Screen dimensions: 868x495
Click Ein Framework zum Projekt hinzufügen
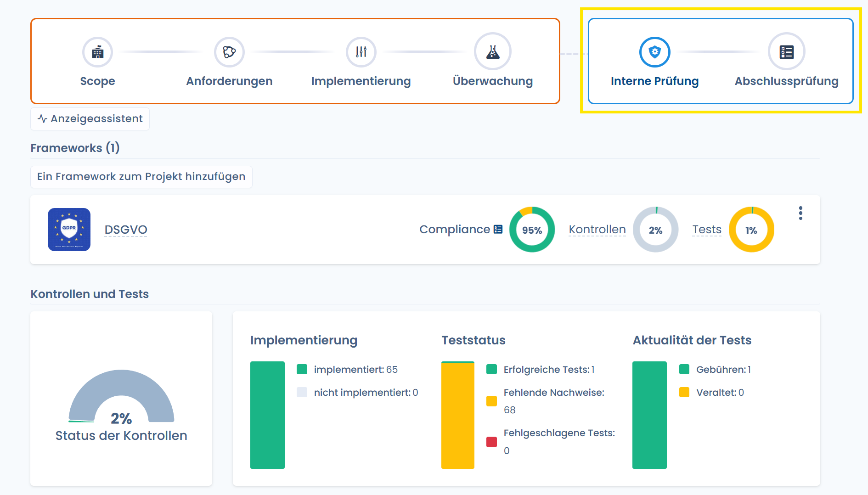141,177
